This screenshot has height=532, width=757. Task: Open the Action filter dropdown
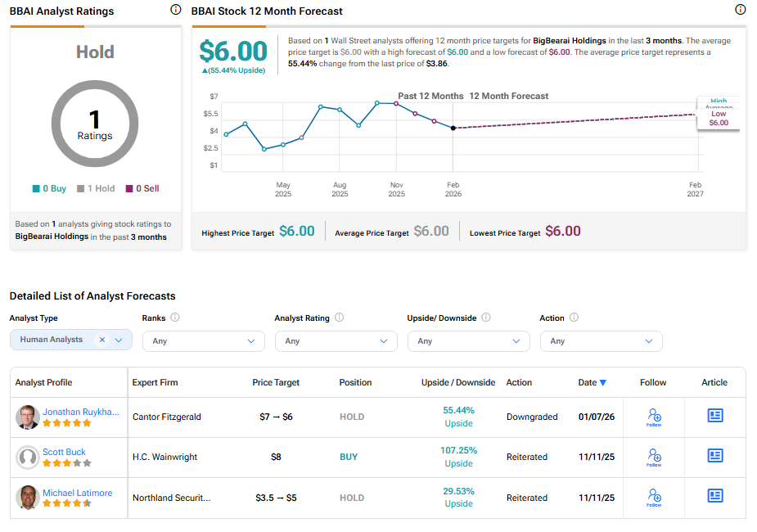pos(601,341)
